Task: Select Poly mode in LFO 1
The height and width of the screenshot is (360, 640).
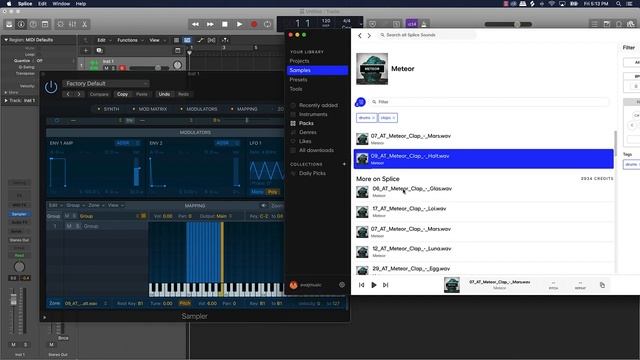Action: pos(272,191)
